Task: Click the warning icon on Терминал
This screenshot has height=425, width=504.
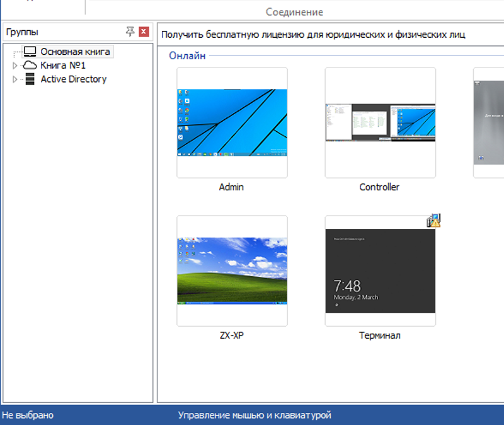Action: (433, 221)
